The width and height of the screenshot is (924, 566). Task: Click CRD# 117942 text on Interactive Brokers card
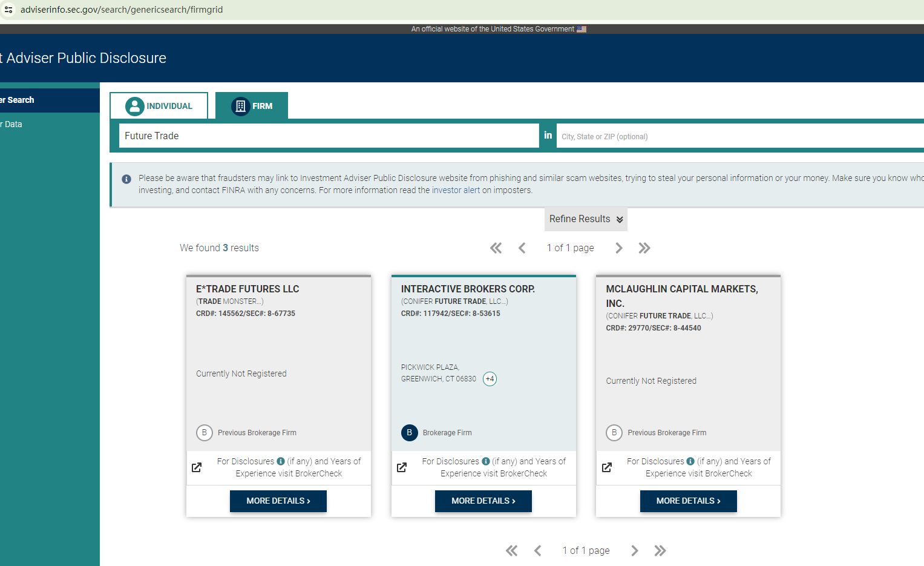(x=451, y=314)
